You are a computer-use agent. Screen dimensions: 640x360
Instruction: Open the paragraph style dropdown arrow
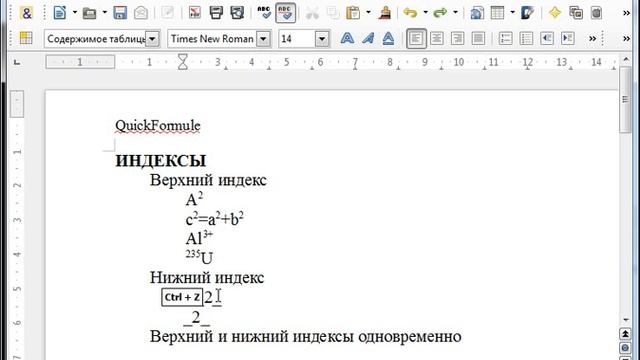tap(152, 39)
